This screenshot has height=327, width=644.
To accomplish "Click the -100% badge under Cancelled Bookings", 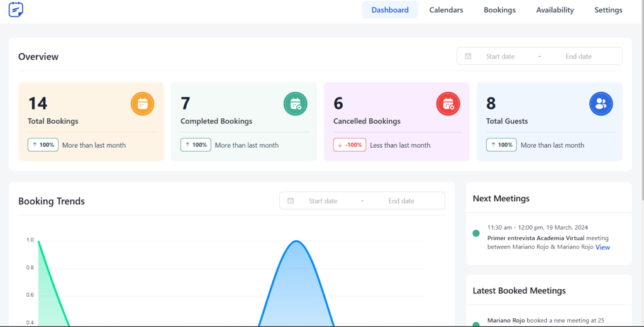I will tap(350, 145).
